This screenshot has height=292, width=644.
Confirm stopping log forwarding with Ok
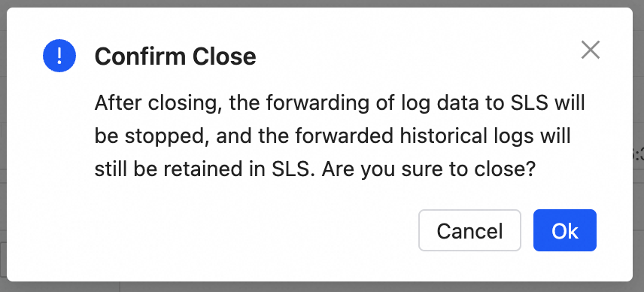click(565, 230)
